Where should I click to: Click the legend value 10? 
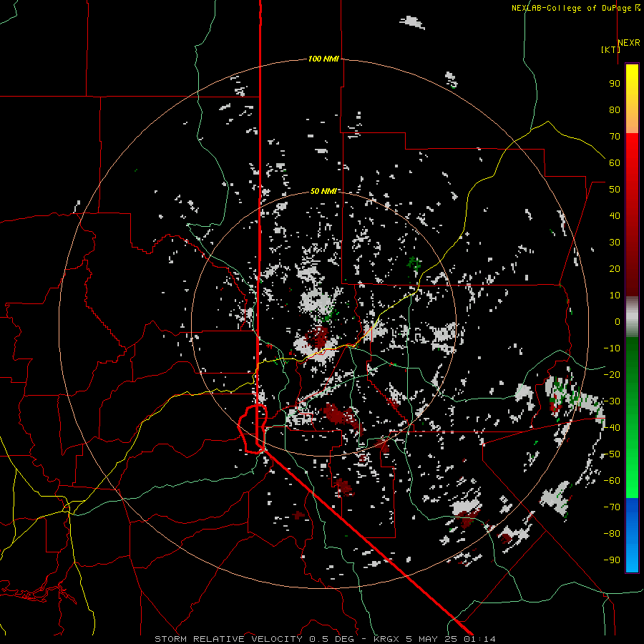pyautogui.click(x=615, y=296)
